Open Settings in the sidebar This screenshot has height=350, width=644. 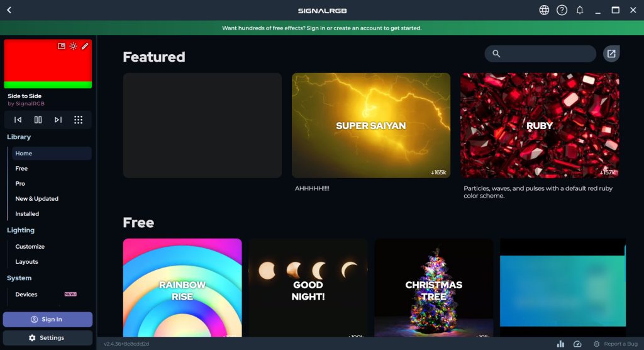coord(48,337)
